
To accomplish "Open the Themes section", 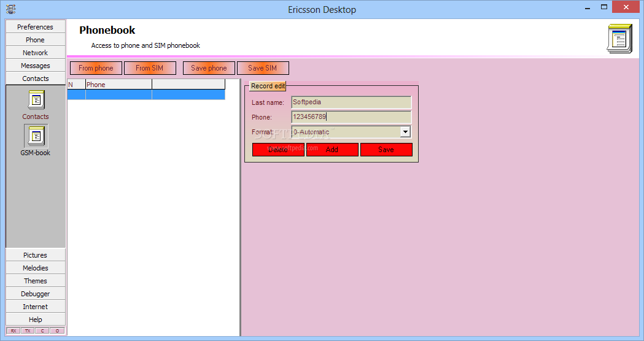I will [36, 281].
